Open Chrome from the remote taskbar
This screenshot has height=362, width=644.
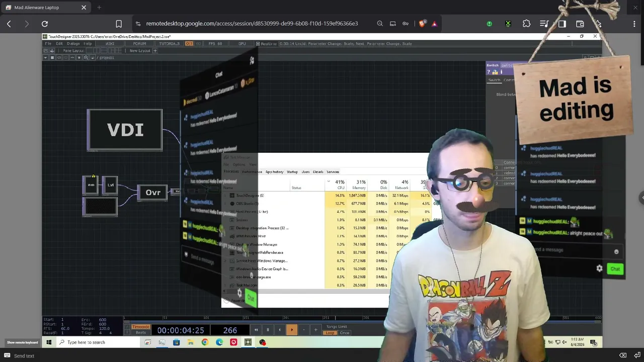(205, 342)
